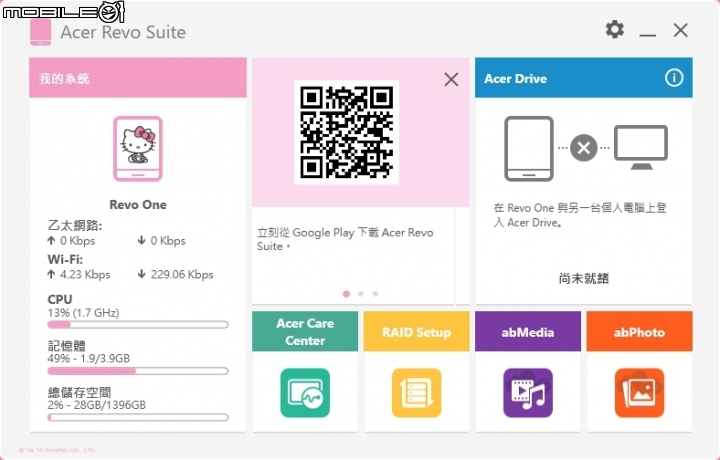Click the 2% - 28GB/1396GB storage value
This screenshot has height=460, width=720.
click(96, 405)
